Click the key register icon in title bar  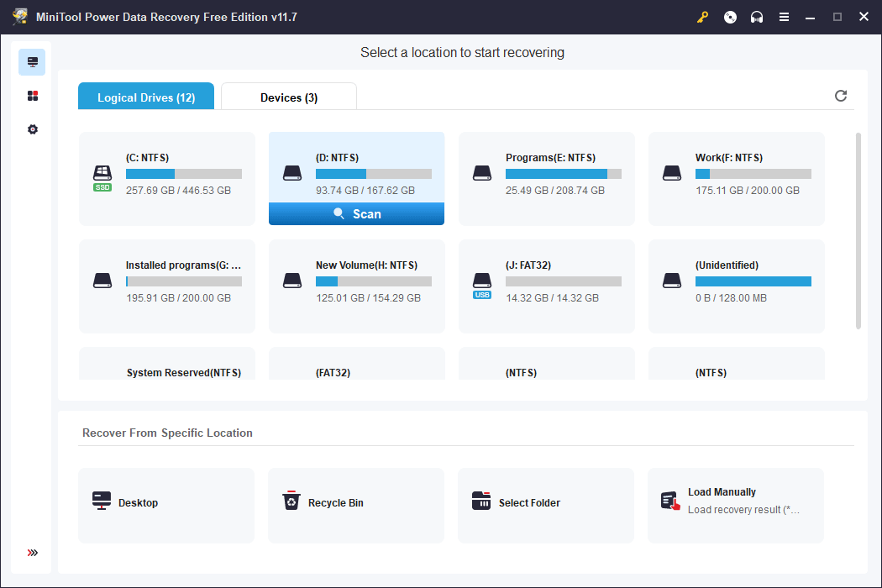click(703, 17)
